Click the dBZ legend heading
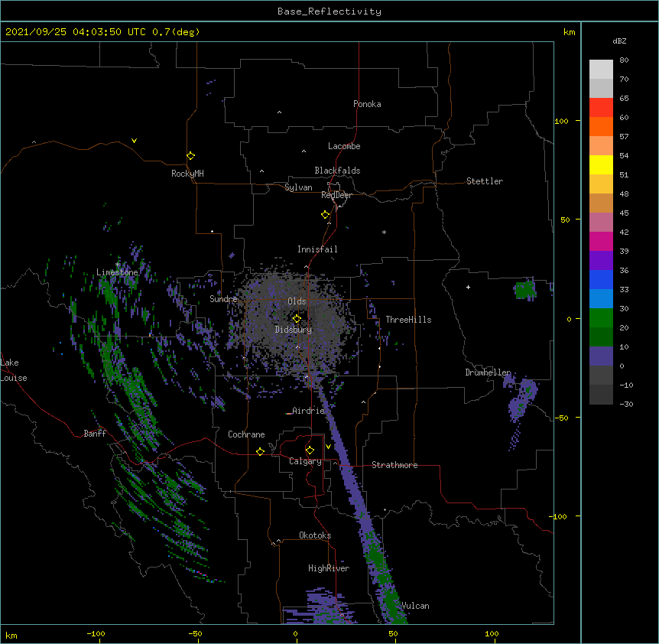 point(619,41)
